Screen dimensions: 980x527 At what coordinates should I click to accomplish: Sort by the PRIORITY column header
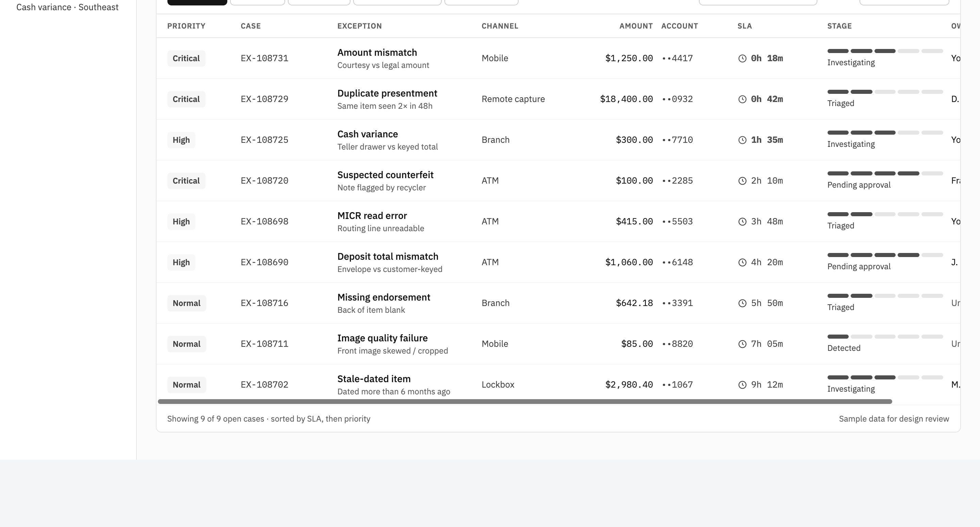[x=186, y=26]
